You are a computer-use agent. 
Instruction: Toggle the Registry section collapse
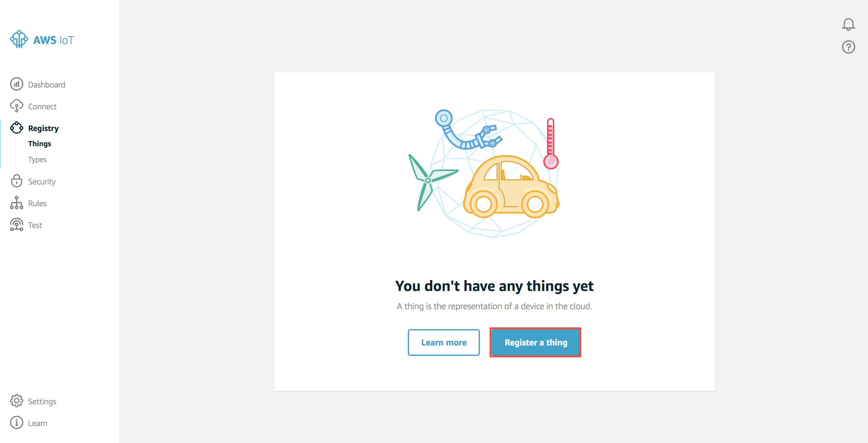44,128
